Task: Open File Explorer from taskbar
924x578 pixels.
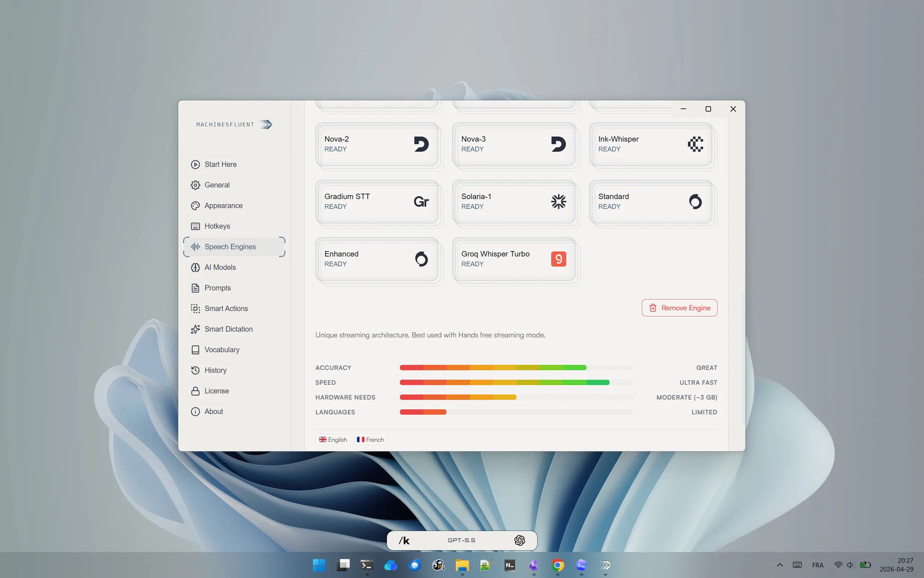Action: pos(462,565)
